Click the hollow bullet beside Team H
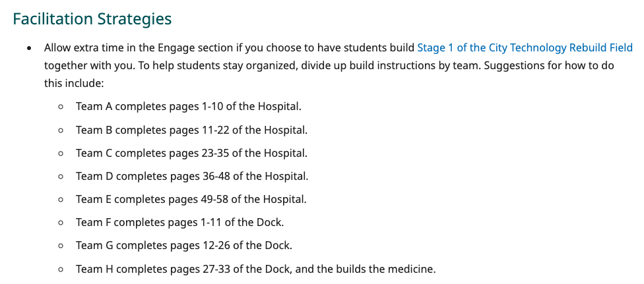Screen dimensions: 644x284 (61, 269)
